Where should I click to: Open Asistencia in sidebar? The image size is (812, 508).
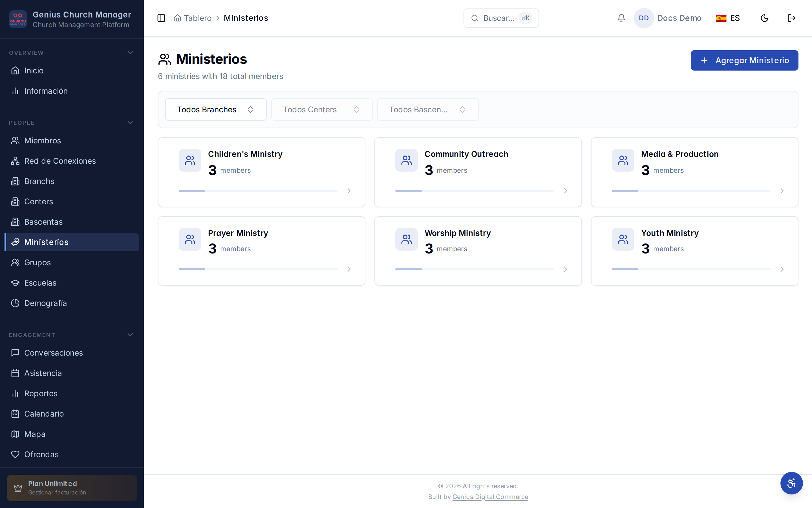(x=71, y=373)
